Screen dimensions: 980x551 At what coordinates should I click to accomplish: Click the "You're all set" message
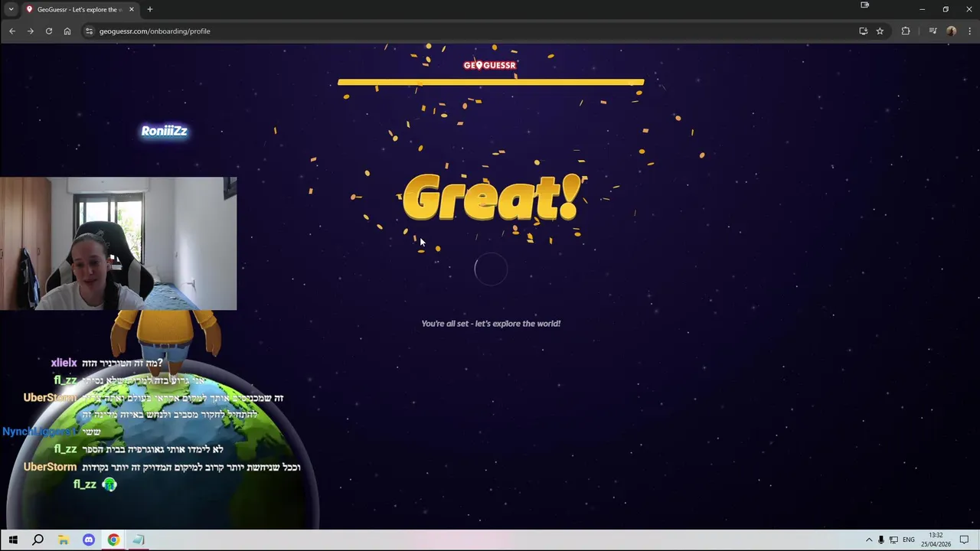491,324
